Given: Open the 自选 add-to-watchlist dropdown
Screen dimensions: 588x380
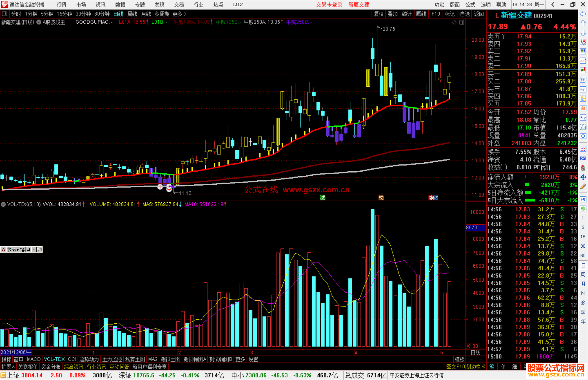Looking at the screenshot, I should point(464,14).
